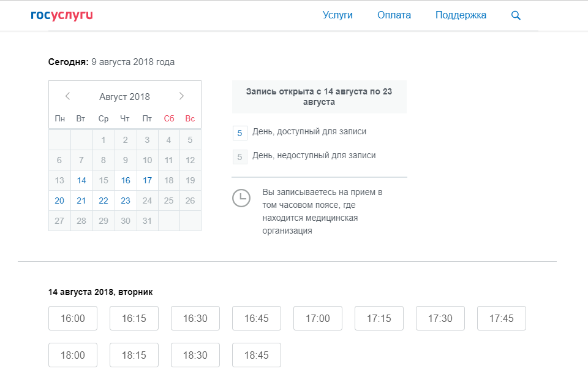This screenshot has height=382, width=588.
Task: Choose the 16:30 time slot
Action: click(195, 318)
